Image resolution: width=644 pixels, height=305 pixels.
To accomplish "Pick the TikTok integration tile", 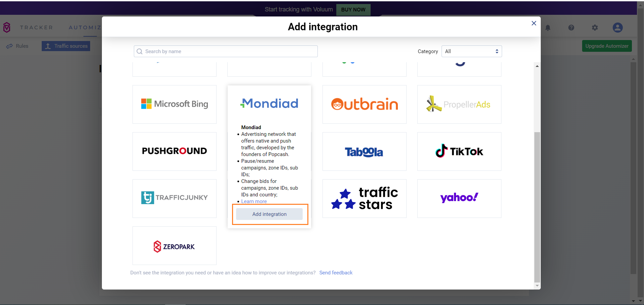I will pyautogui.click(x=459, y=151).
